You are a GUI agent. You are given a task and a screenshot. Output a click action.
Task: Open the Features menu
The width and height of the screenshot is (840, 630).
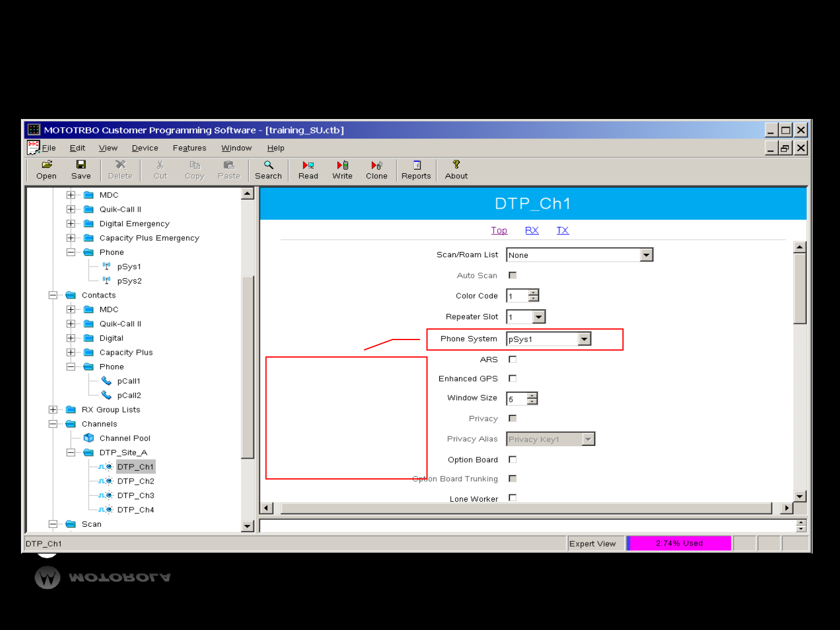click(x=190, y=148)
